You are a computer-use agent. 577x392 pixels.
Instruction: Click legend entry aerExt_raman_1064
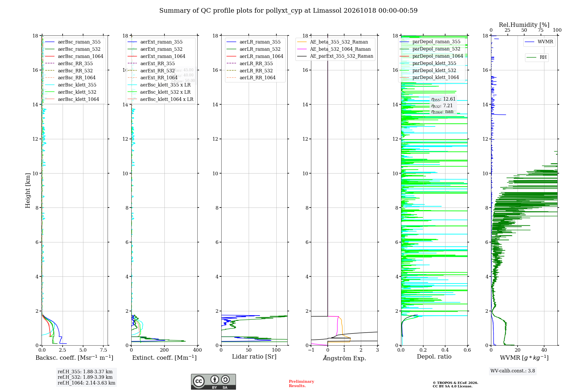[156, 56]
